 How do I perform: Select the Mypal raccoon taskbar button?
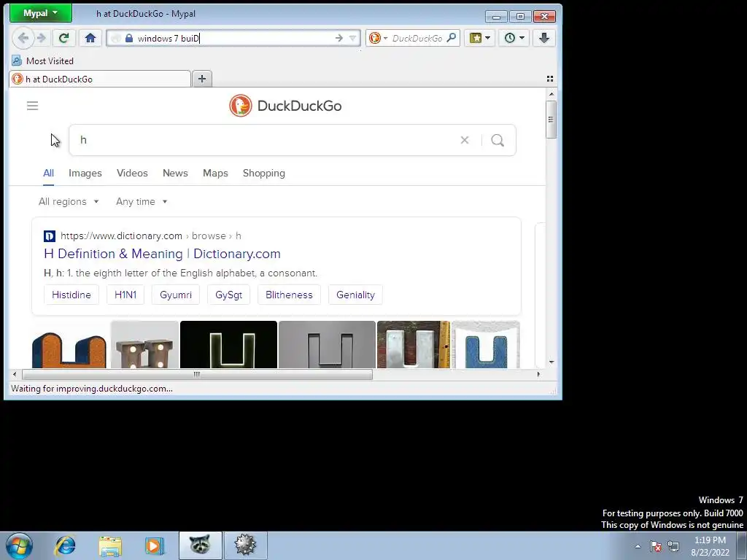click(200, 545)
